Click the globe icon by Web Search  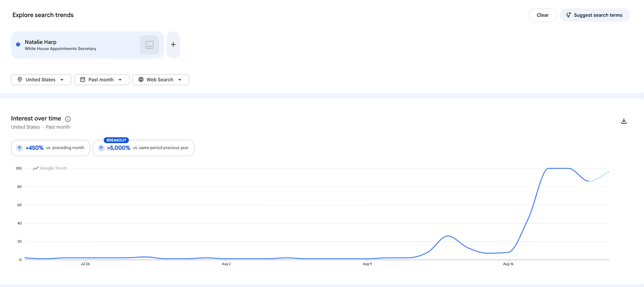[x=141, y=80]
